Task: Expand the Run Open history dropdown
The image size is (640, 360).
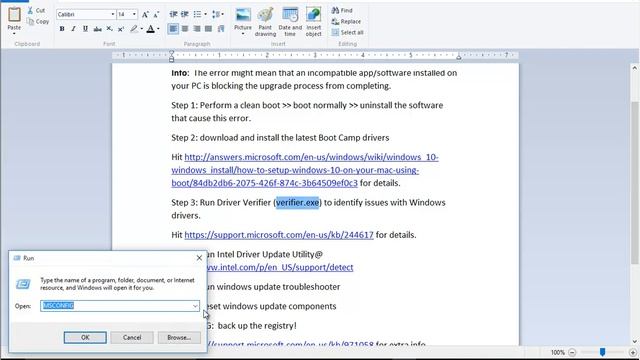Action: 195,306
